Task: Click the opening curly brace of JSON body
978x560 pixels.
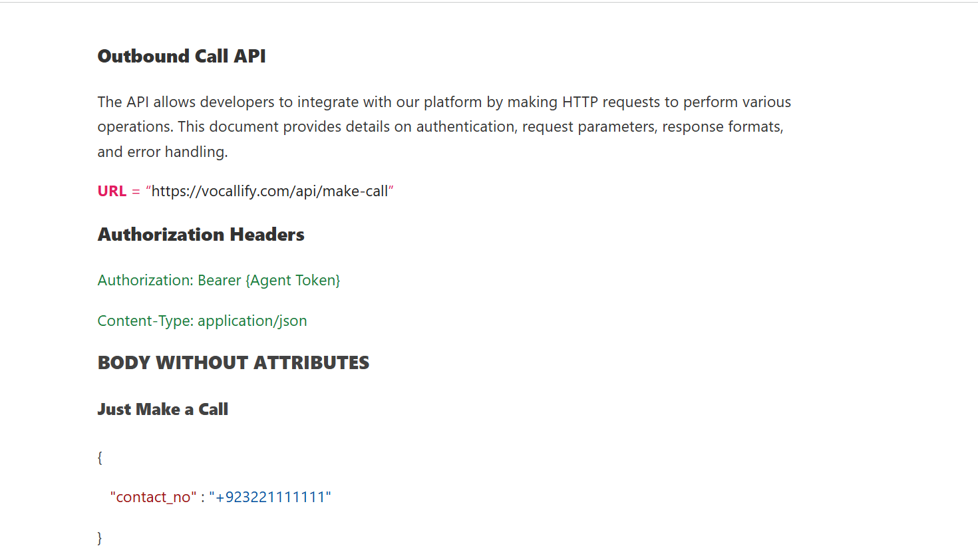Action: (100, 458)
